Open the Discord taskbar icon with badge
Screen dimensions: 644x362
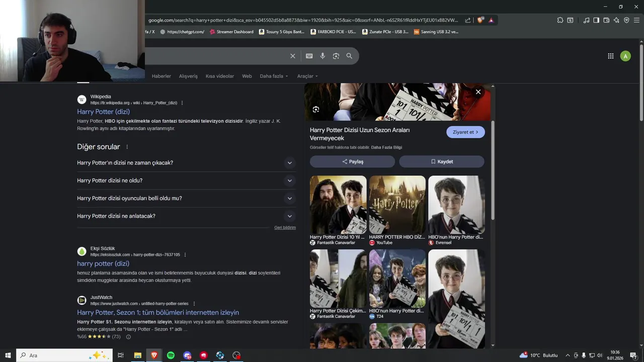(x=187, y=355)
